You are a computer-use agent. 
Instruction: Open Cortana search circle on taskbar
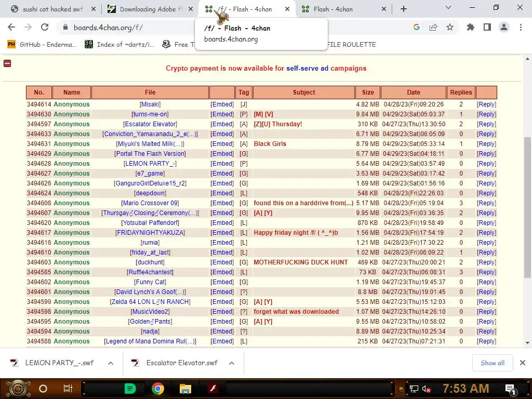click(43, 389)
